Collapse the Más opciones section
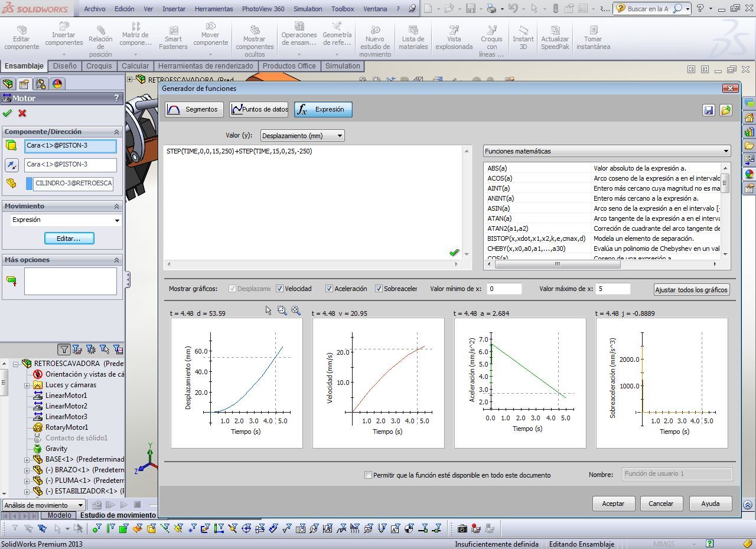The height and width of the screenshot is (549, 756). point(116,260)
